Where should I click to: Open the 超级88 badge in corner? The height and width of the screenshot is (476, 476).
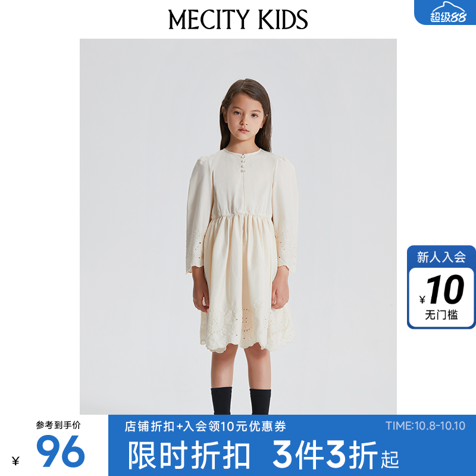pyautogui.click(x=445, y=12)
